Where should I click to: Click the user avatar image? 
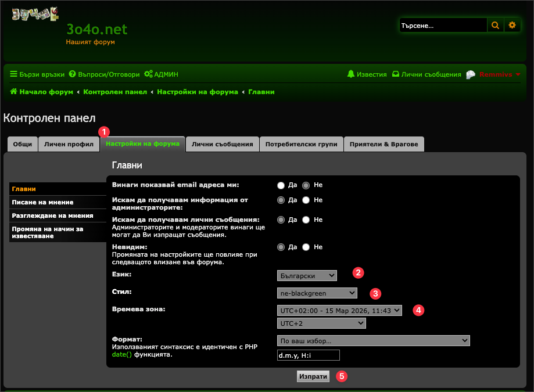[471, 74]
